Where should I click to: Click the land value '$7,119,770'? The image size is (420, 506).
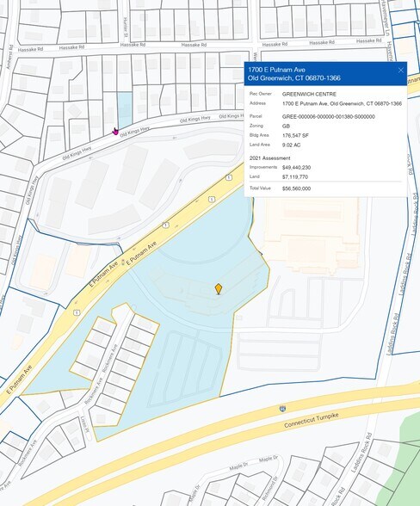point(295,177)
